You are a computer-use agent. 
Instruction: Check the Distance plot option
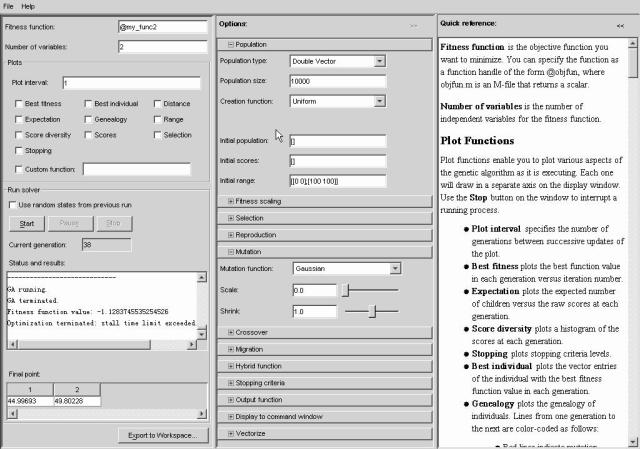click(157, 104)
